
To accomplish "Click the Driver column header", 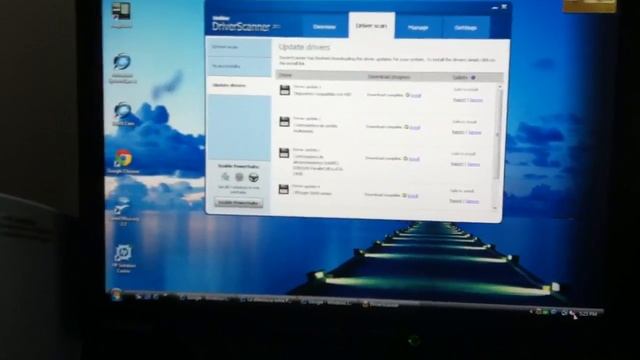I will (x=285, y=76).
